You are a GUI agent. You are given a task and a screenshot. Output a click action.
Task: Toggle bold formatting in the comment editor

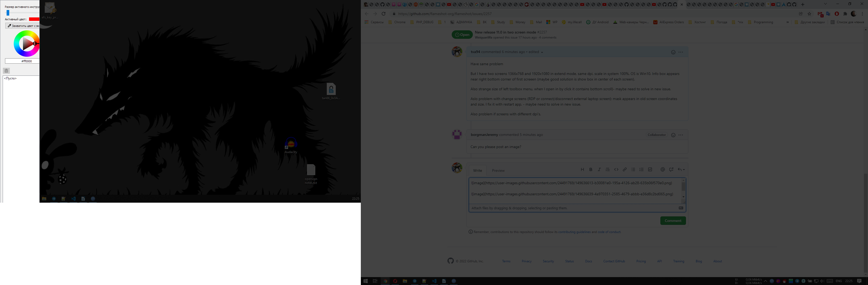click(591, 170)
